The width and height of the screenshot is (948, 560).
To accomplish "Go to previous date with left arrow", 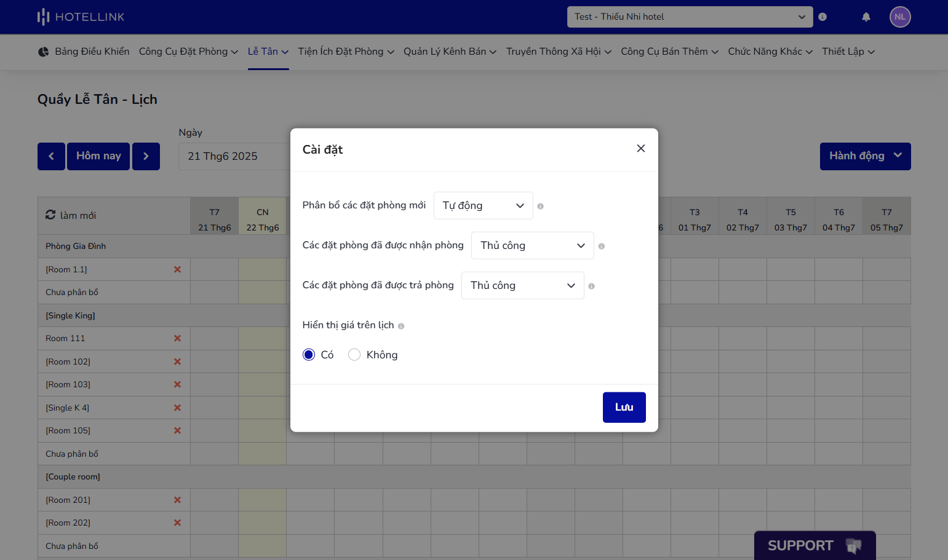I will (x=51, y=156).
